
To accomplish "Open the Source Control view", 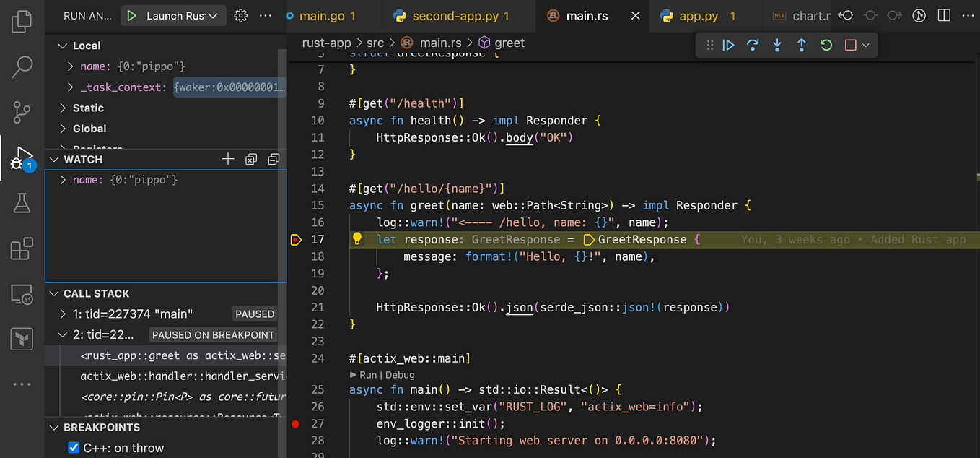I will (22, 112).
